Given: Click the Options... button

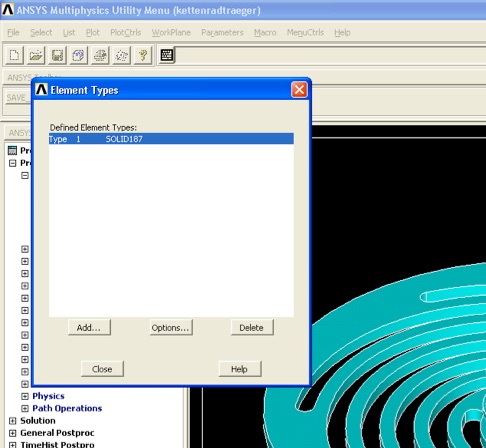Looking at the screenshot, I should pos(171,327).
